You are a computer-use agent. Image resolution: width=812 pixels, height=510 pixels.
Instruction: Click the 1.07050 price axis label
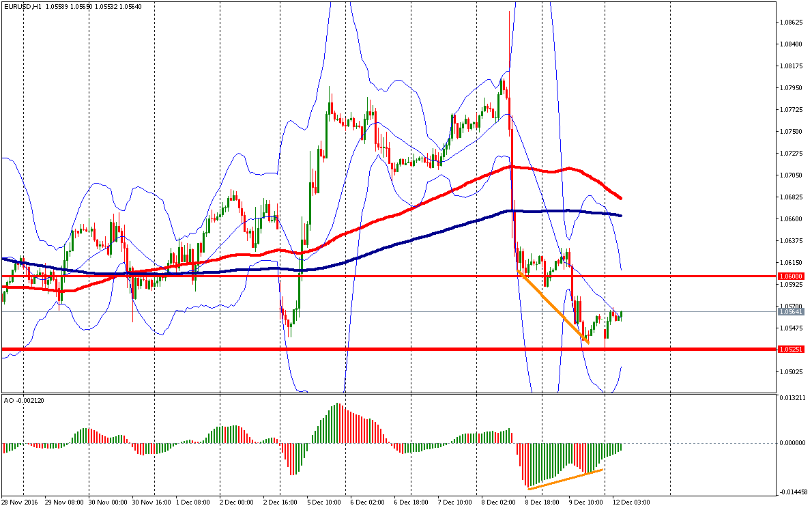click(792, 175)
